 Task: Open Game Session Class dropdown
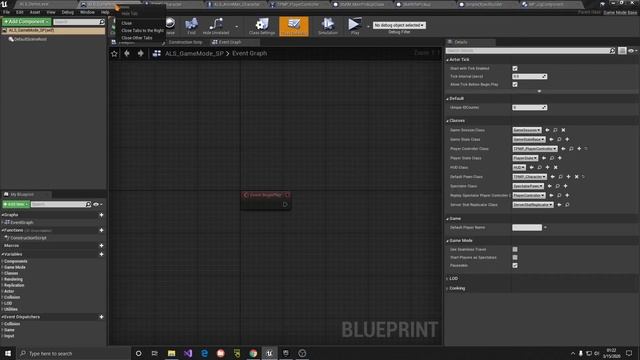(527, 130)
